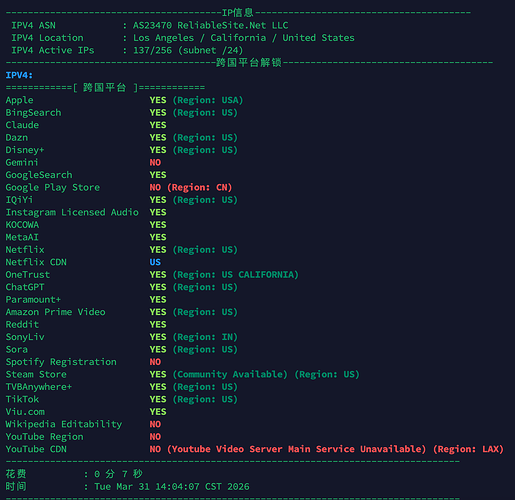Image resolution: width=515 pixels, height=500 pixels.
Task: Click '137/256 (subnet /24)' active IPs value
Action: click(x=188, y=50)
